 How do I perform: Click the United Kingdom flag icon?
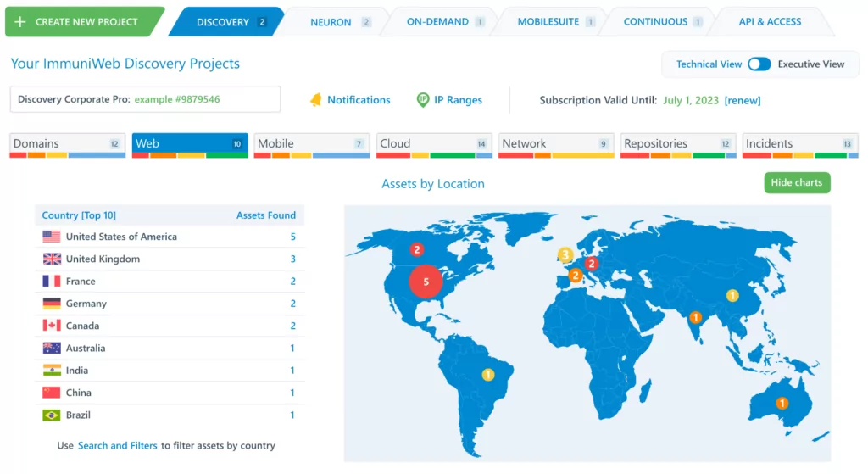(x=52, y=259)
